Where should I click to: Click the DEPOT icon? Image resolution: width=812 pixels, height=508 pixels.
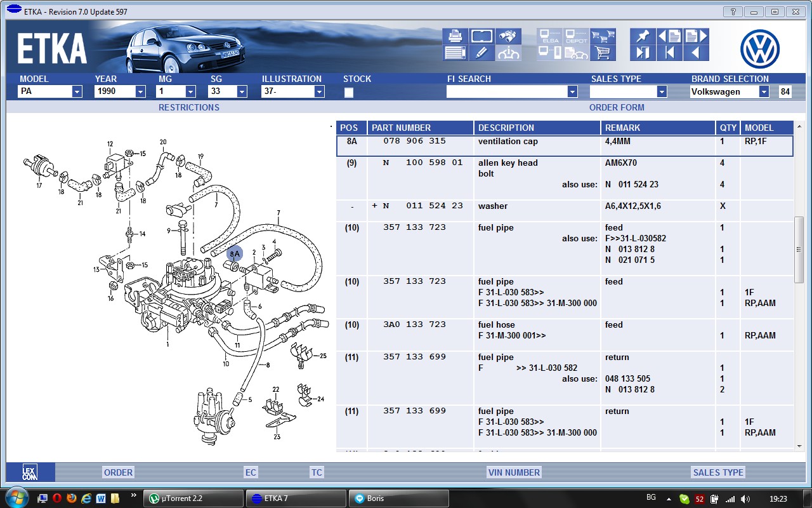click(576, 36)
